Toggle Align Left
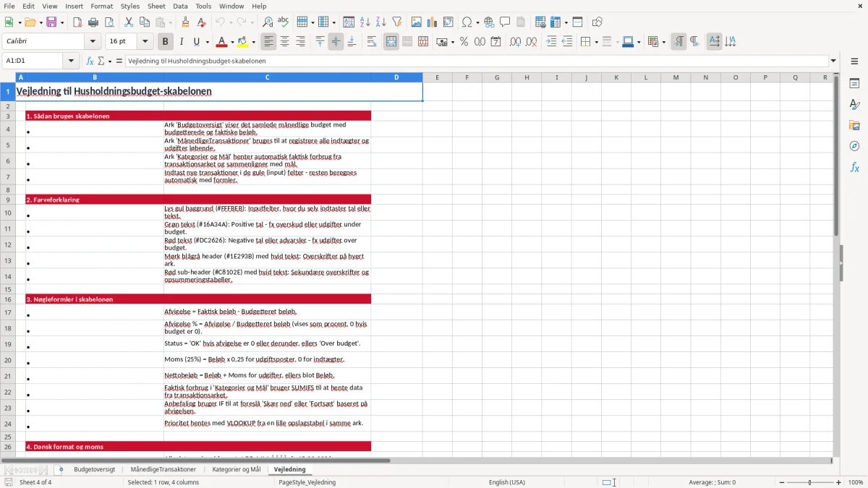The height and width of the screenshot is (488, 868). 268,42
